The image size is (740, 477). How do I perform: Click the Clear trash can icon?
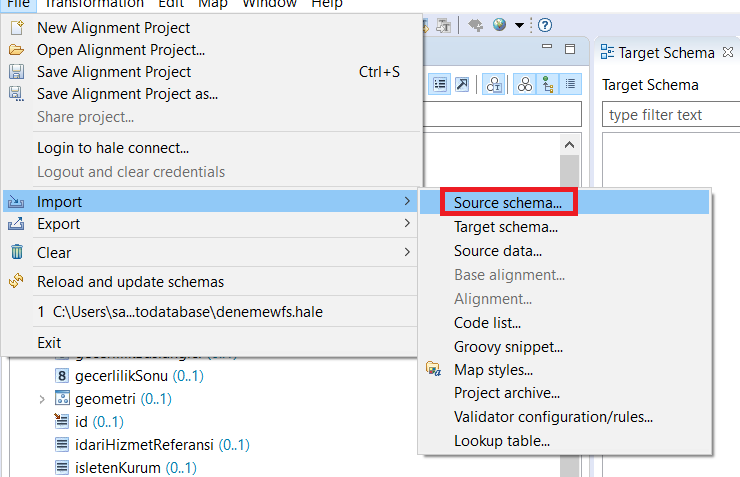tap(17, 252)
